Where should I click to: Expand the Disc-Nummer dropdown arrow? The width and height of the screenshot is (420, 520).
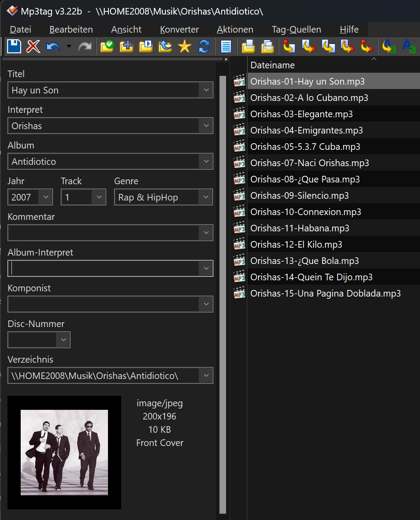click(63, 340)
